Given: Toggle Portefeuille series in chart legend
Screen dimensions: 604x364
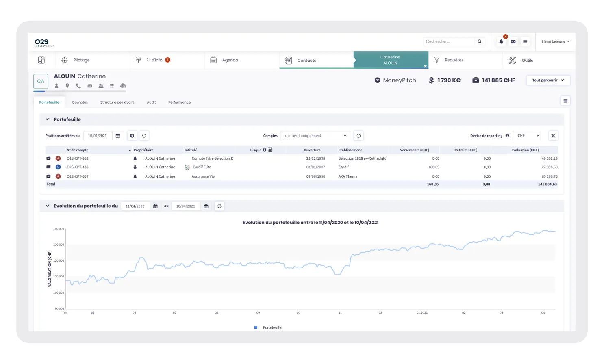Looking at the screenshot, I should (x=269, y=327).
